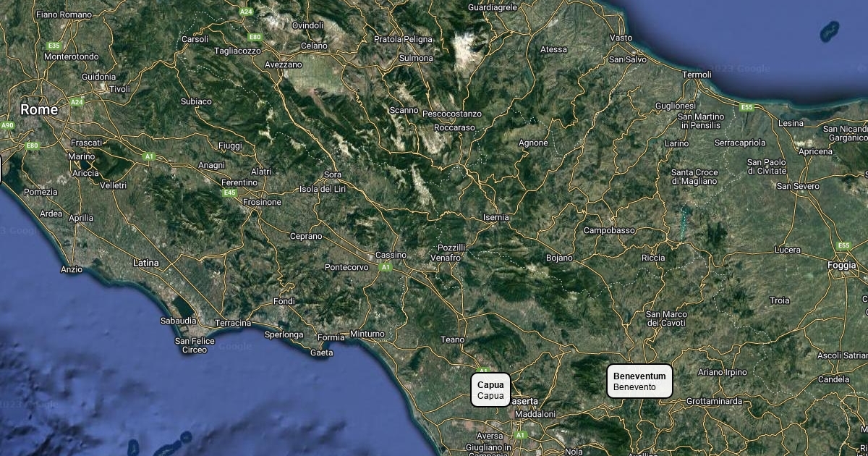This screenshot has height=456, width=868.
Task: Click the small islands in the Adriatic
Action: [x=829, y=31]
